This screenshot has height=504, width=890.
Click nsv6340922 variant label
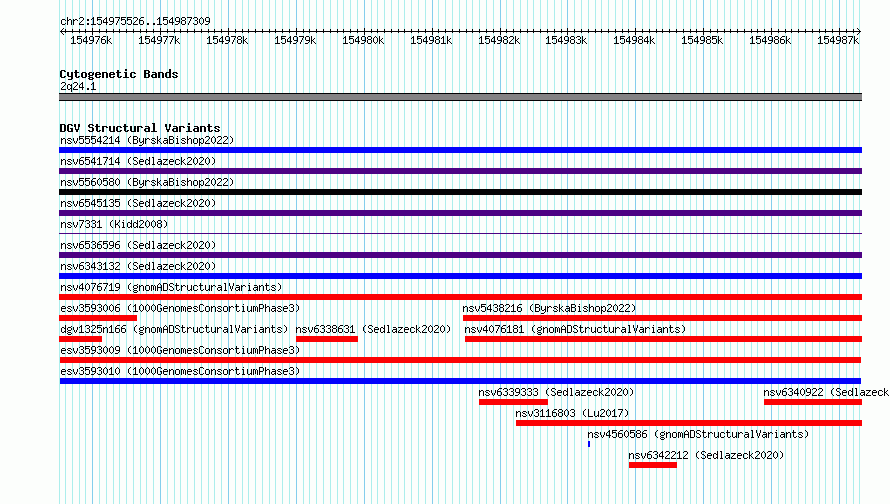[826, 392]
